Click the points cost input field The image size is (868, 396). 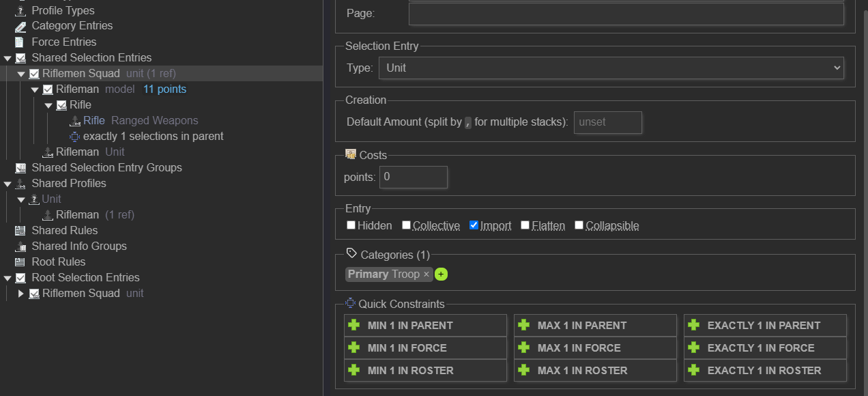tap(414, 177)
